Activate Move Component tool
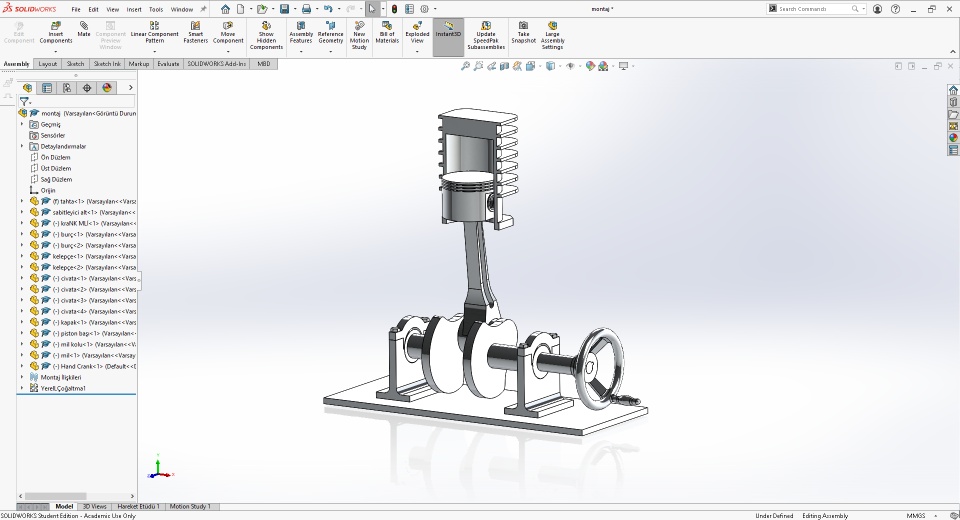960x520 pixels. [x=228, y=32]
